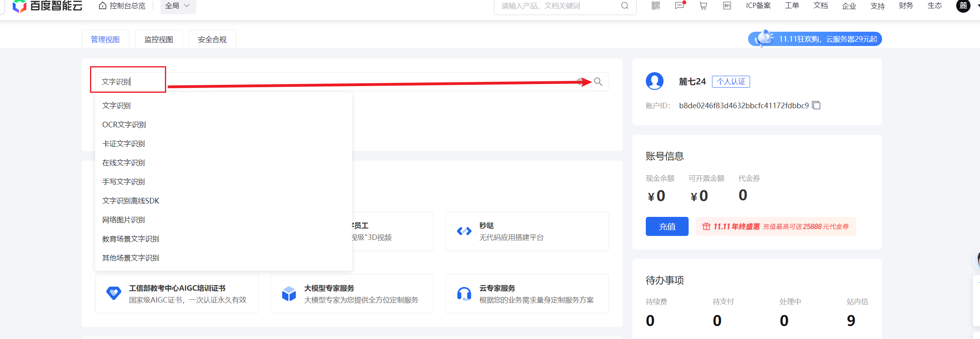
Task: Click the 代金券 count
Action: pyautogui.click(x=743, y=195)
